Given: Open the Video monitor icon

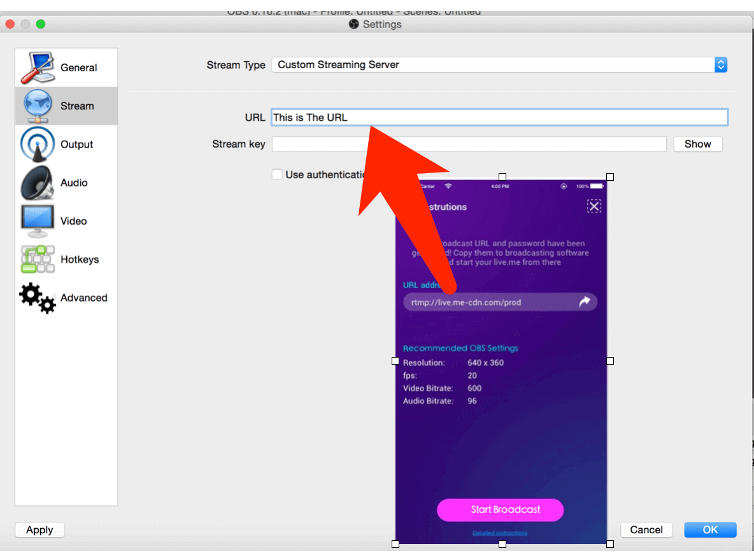Looking at the screenshot, I should coord(38,221).
